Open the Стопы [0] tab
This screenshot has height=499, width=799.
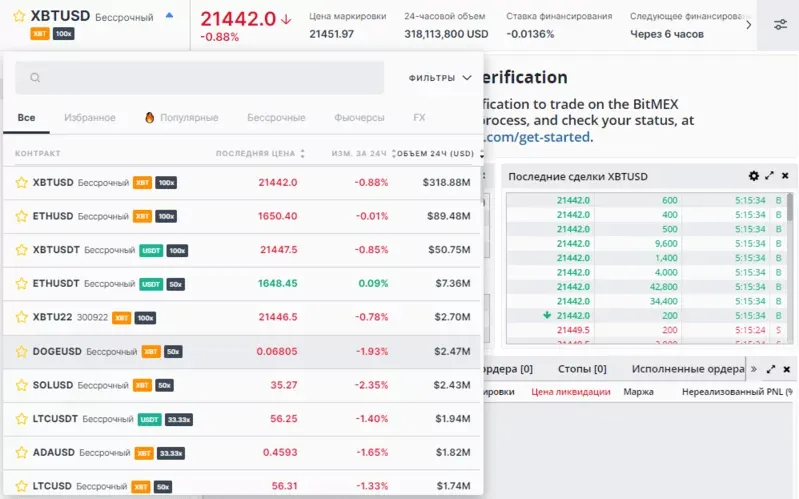(582, 369)
